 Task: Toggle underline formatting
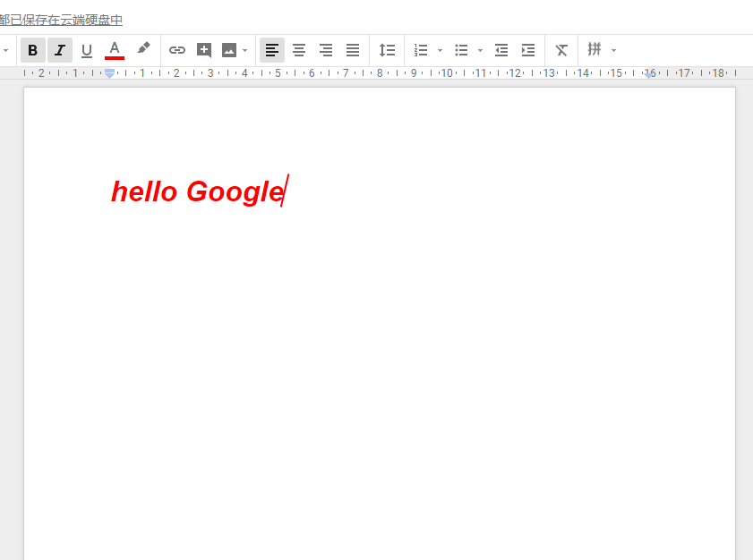coord(87,50)
